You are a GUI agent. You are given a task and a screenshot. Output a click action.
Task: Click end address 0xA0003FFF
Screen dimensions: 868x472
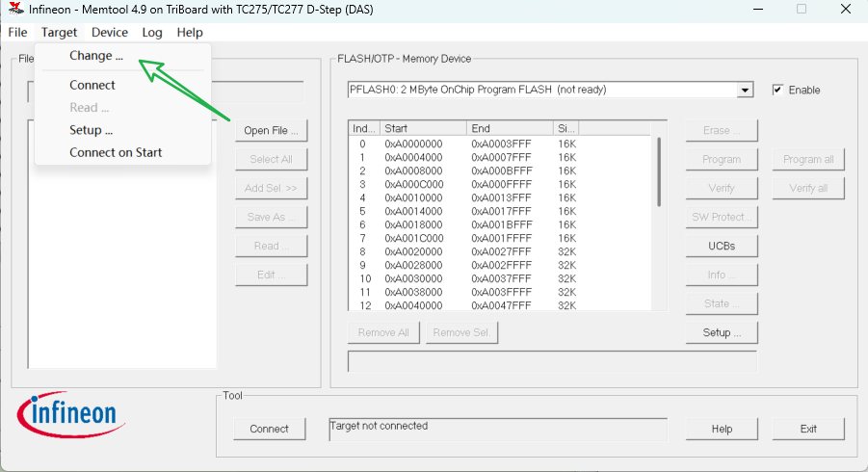502,144
